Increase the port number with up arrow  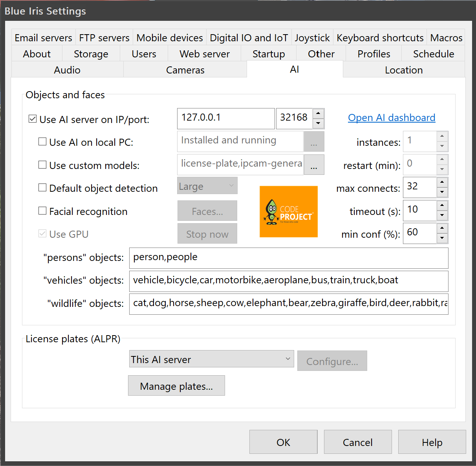tap(318, 114)
